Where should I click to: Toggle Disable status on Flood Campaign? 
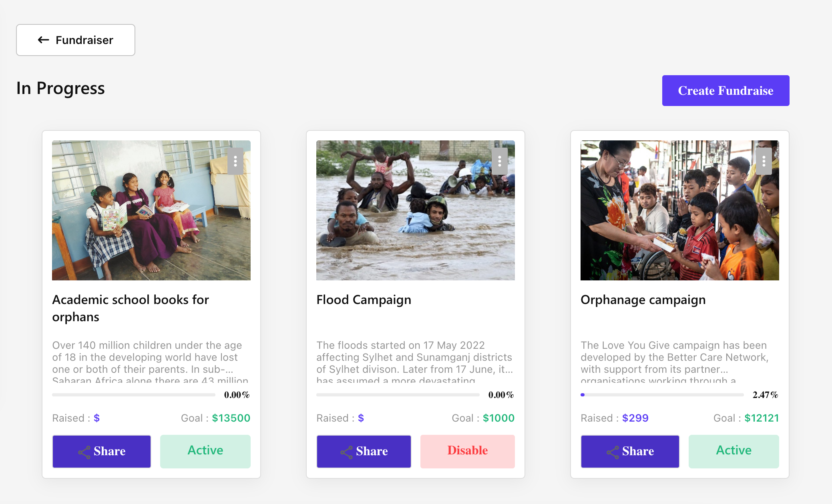tap(467, 451)
